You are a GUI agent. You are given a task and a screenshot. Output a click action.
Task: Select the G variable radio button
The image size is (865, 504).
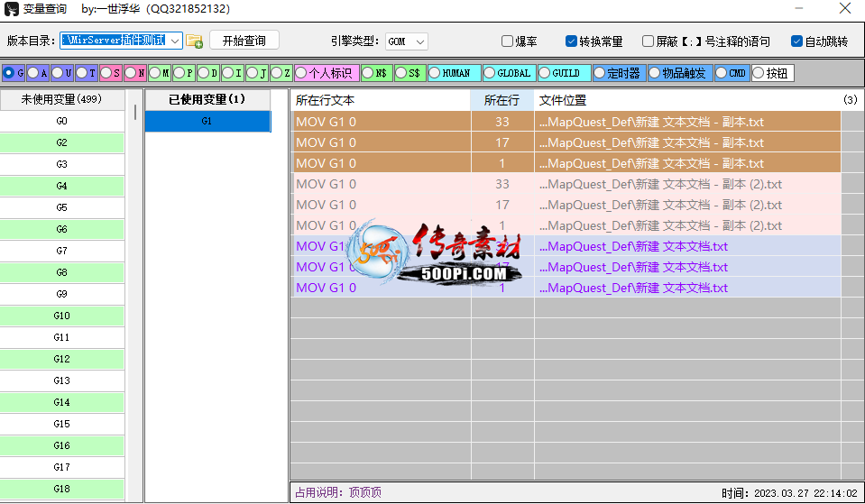tap(9, 73)
